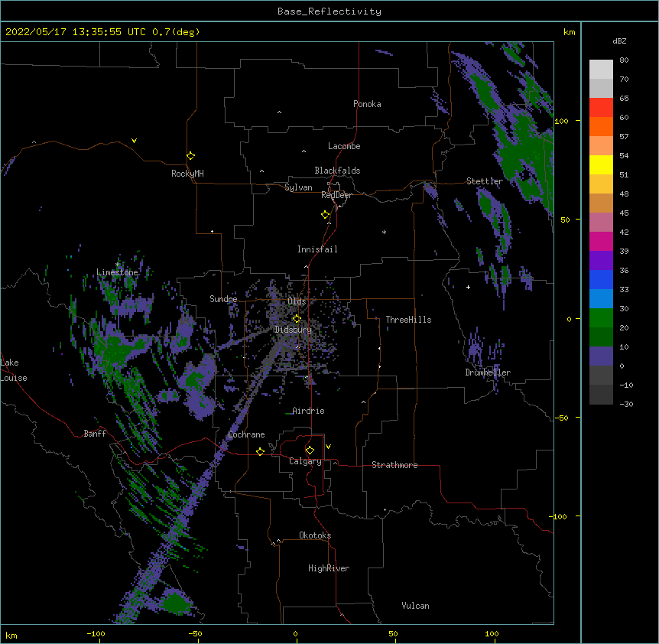The width and height of the screenshot is (659, 644).
Task: Click the 45 value on dBZ scale
Action: click(624, 213)
